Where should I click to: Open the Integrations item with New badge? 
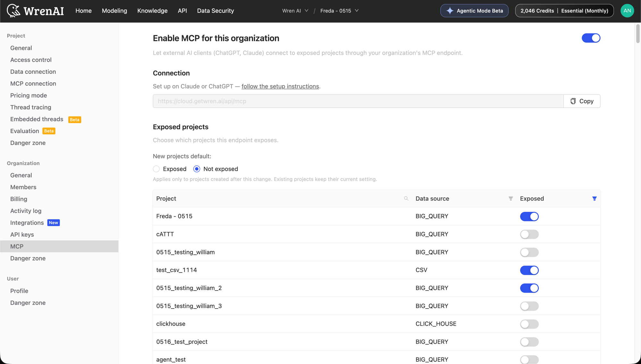[x=35, y=223]
